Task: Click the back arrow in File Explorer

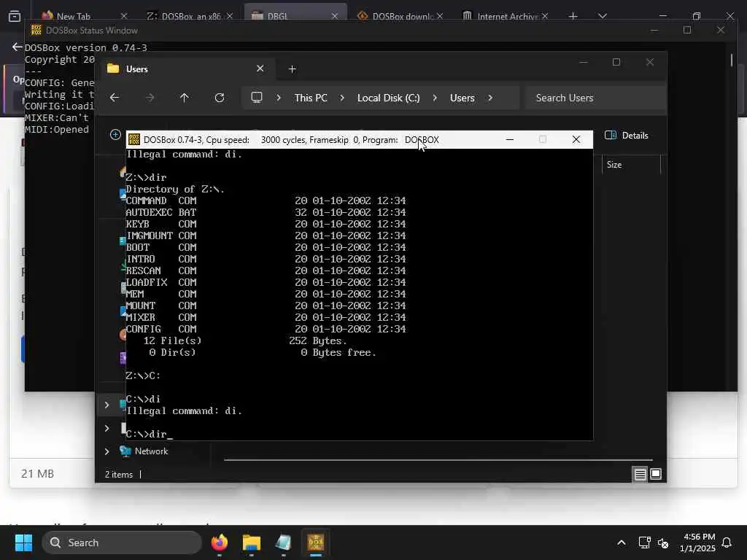Action: click(x=115, y=98)
